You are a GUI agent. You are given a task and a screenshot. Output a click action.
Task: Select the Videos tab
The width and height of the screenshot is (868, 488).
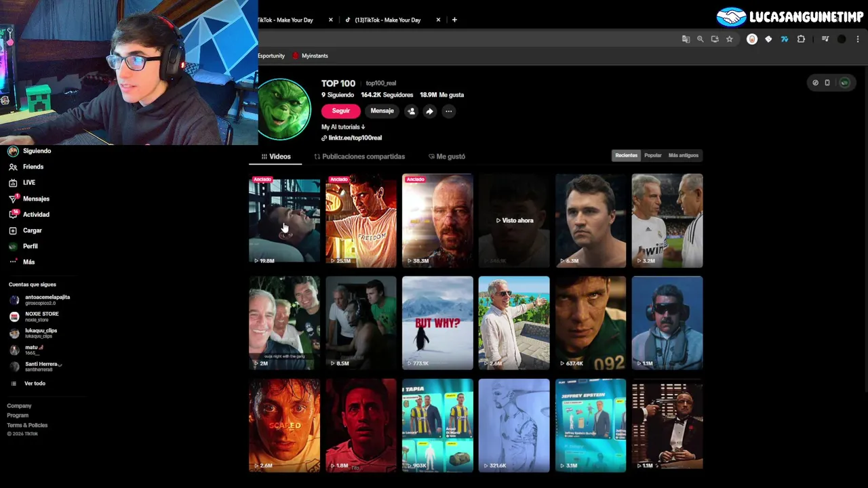[276, 157]
